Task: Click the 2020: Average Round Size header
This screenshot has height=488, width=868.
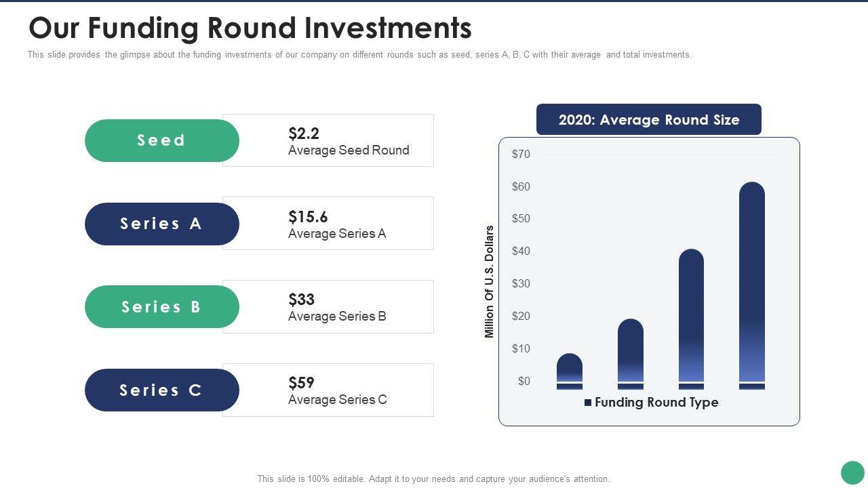Action: pyautogui.click(x=648, y=120)
